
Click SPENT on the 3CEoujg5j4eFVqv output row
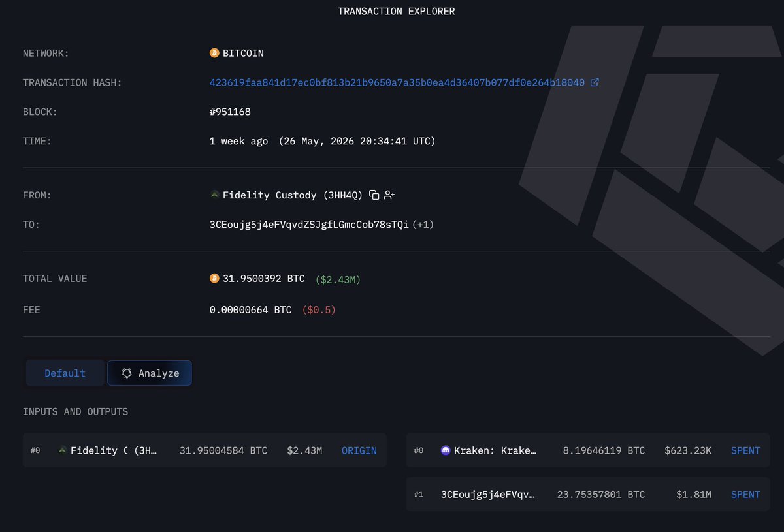[745, 495]
